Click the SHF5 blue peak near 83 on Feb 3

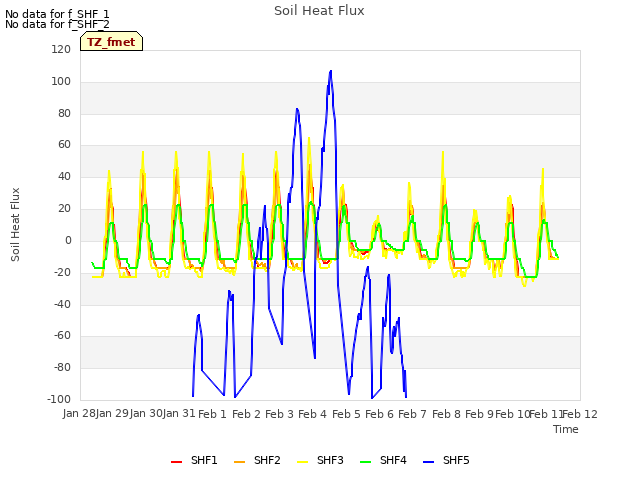pos(297,109)
